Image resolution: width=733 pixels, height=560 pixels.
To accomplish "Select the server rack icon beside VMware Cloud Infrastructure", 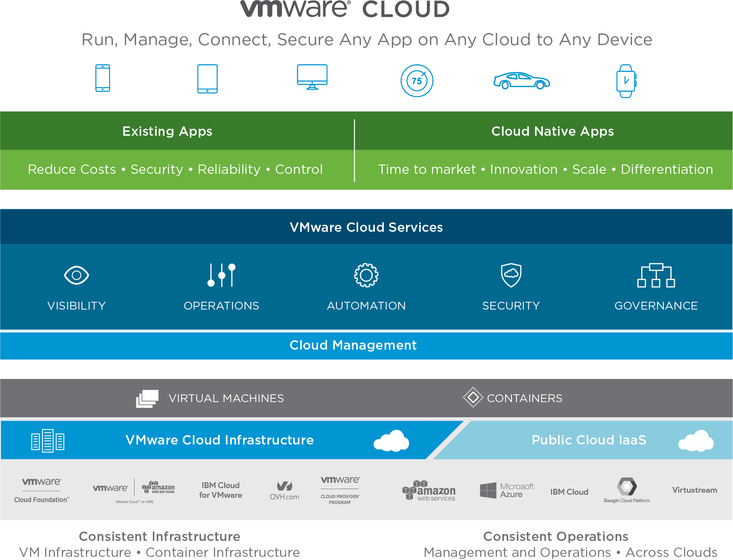I will 48,440.
